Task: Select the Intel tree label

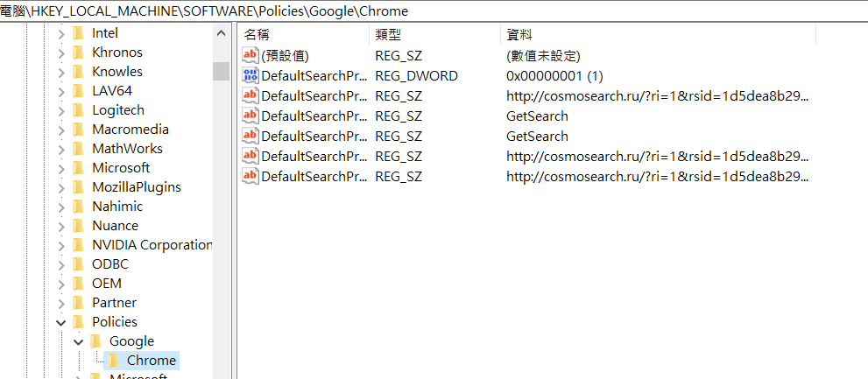Action: [x=104, y=33]
